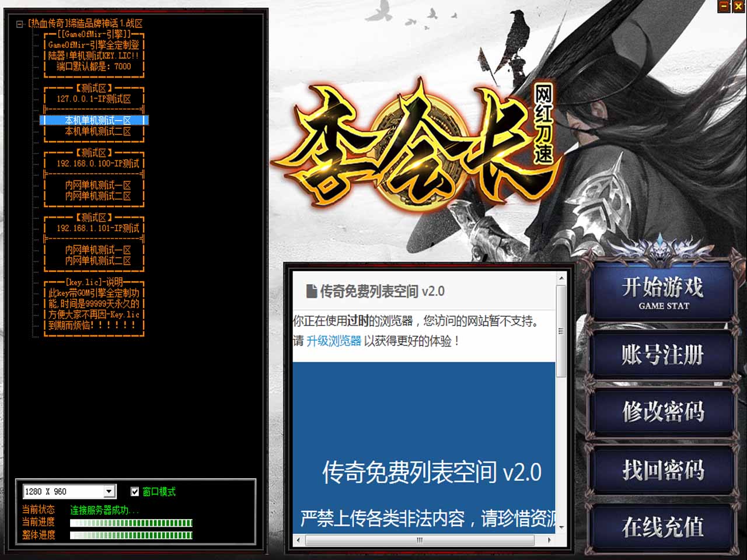Click the horizontal scroll left arrow
The height and width of the screenshot is (560, 747).
click(x=298, y=540)
